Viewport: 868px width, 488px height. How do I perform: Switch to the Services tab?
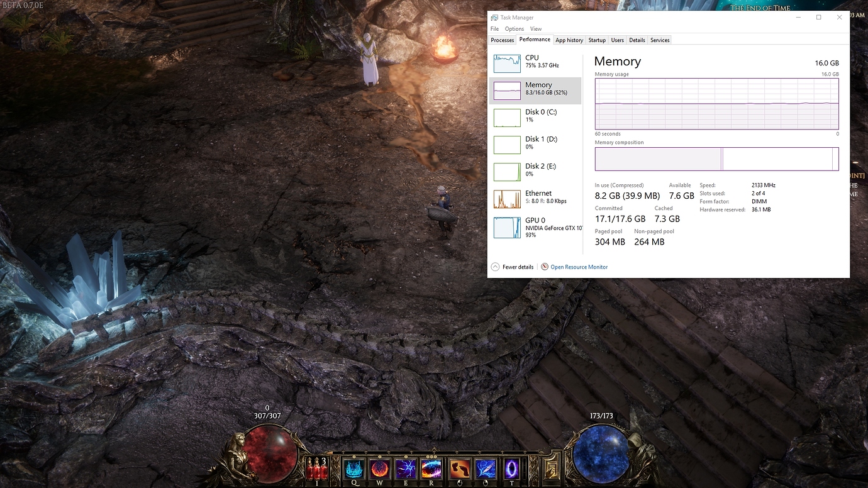click(660, 40)
